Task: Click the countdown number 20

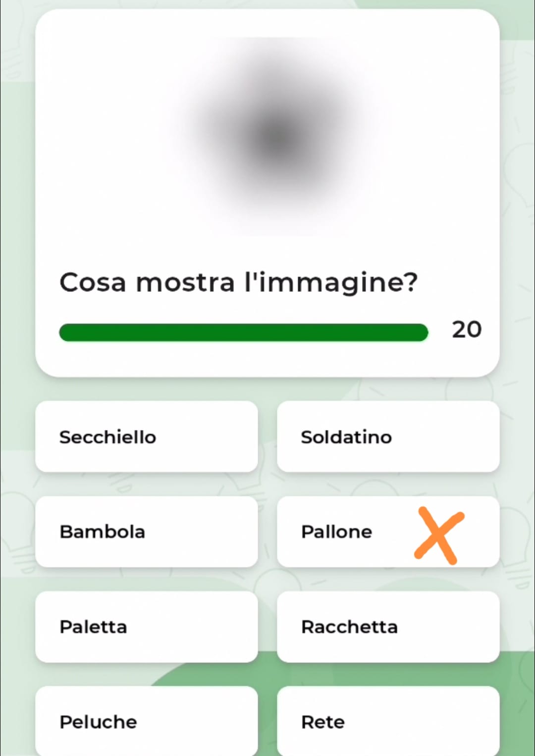Action: (466, 330)
